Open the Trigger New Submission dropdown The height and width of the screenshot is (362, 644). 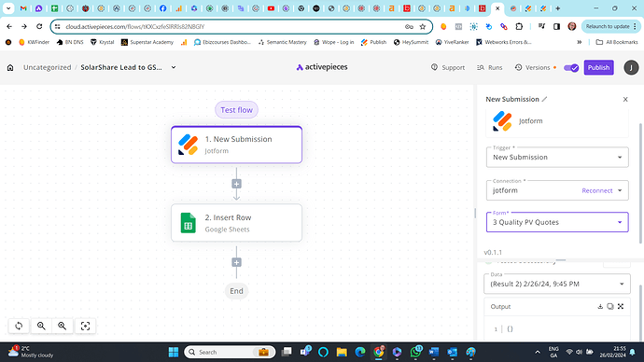tap(557, 157)
